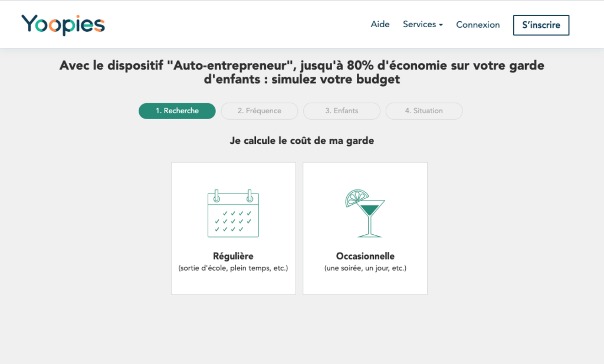Jump to the 3. Enfants step
This screenshot has height=364, width=604.
pyautogui.click(x=342, y=111)
